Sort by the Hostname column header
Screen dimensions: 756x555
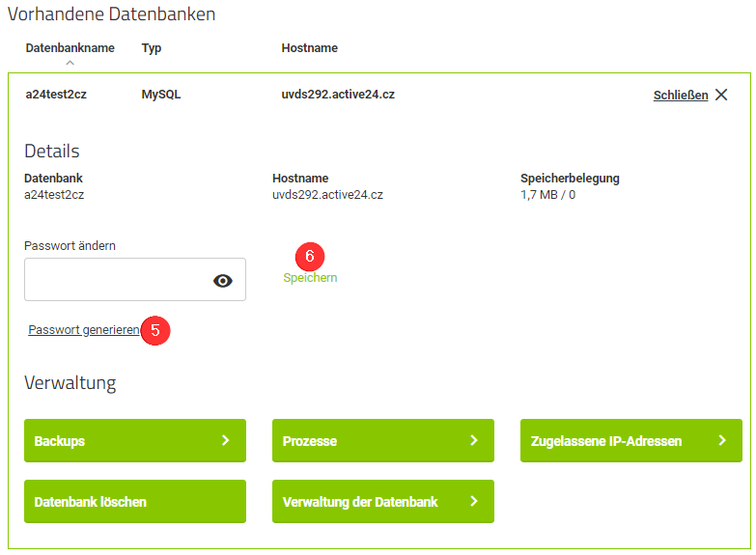point(309,48)
